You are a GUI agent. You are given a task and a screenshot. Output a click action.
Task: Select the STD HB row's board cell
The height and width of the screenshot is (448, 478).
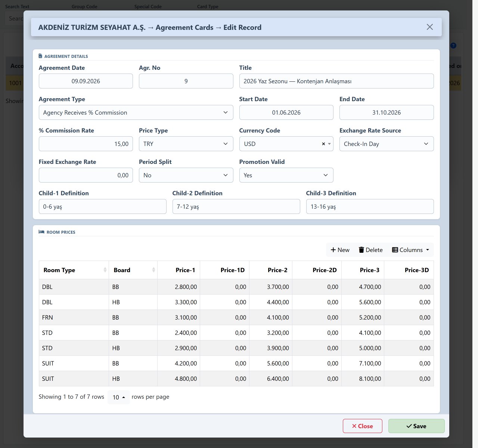(133, 348)
